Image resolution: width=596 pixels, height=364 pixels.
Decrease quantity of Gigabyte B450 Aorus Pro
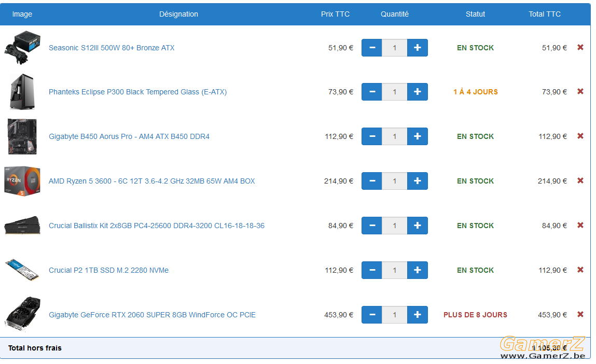click(372, 136)
